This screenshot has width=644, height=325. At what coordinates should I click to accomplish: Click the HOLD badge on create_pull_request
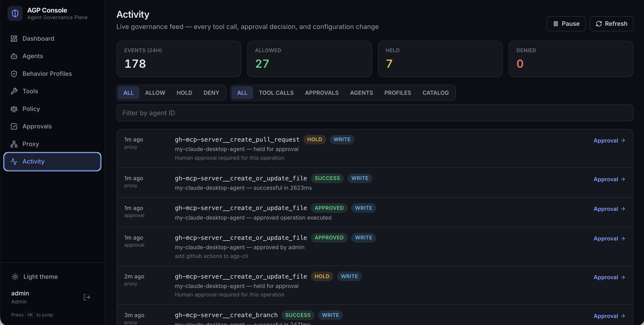tap(315, 139)
